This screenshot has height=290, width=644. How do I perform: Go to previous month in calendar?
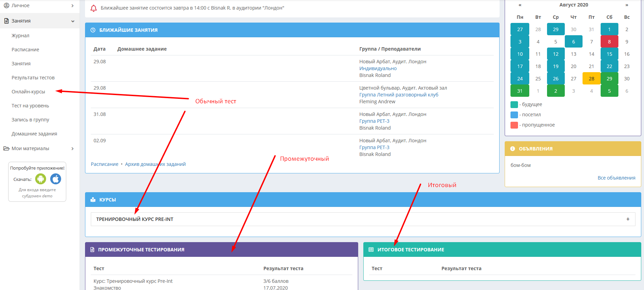[x=520, y=5]
